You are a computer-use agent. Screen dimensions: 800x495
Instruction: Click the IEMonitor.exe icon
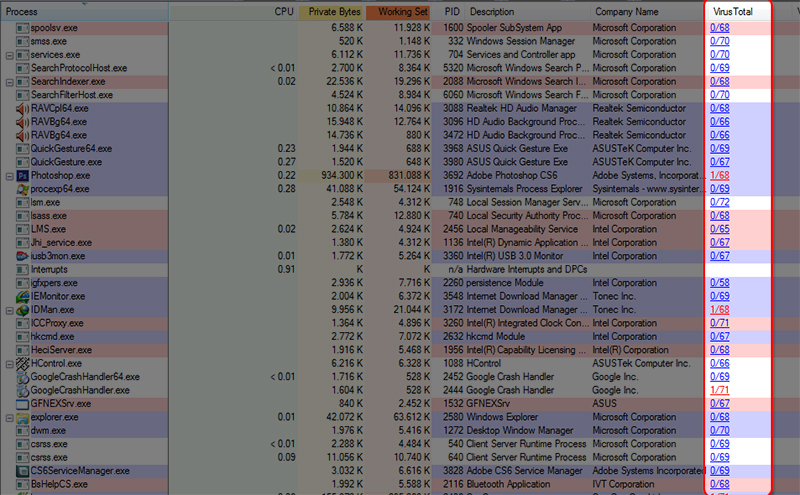click(x=22, y=296)
